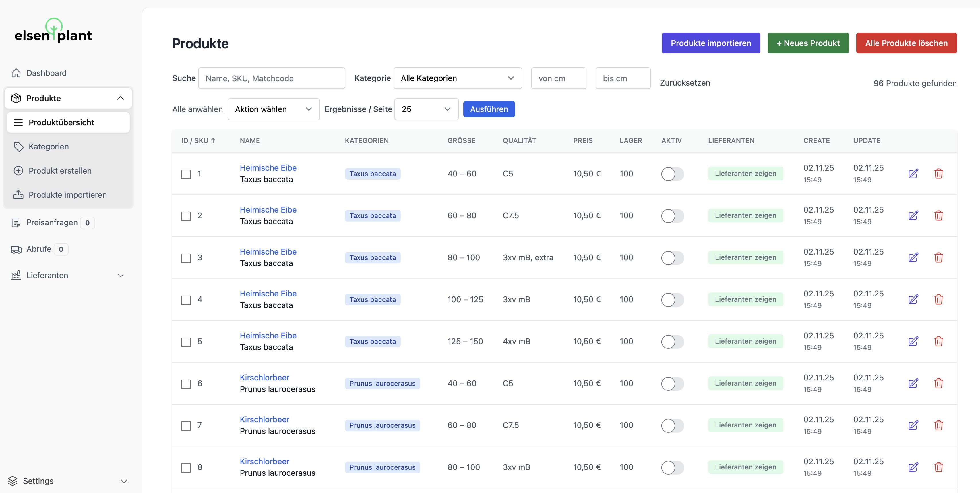Open Preisanfragen via its document icon
This screenshot has height=493, width=980.
click(x=17, y=222)
